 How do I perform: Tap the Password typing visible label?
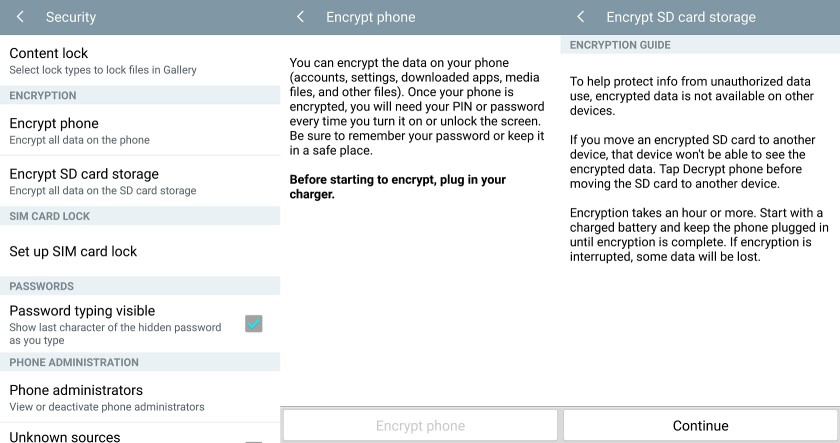[x=82, y=311]
